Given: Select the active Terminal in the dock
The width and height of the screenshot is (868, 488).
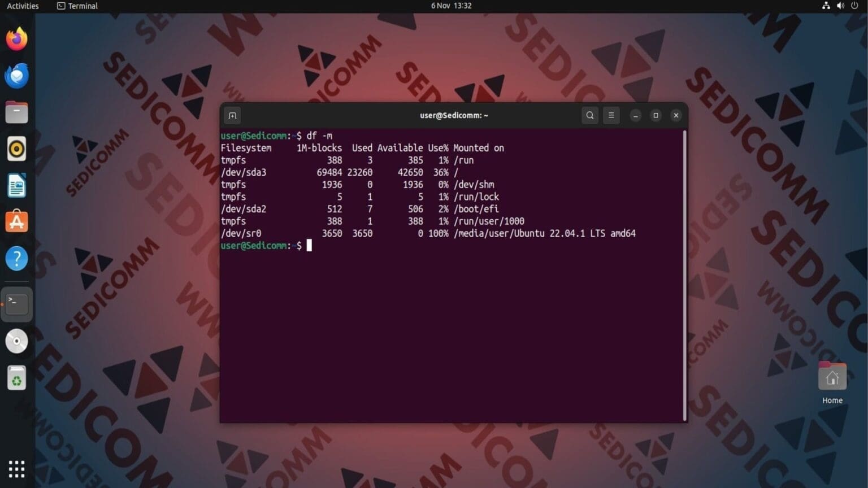Looking at the screenshot, I should pos(17,303).
